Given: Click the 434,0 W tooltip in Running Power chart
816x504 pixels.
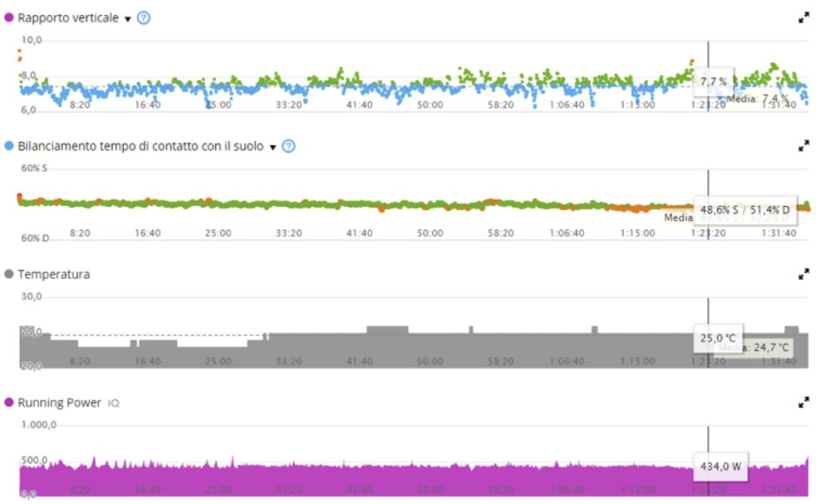Looking at the screenshot, I should click(720, 467).
